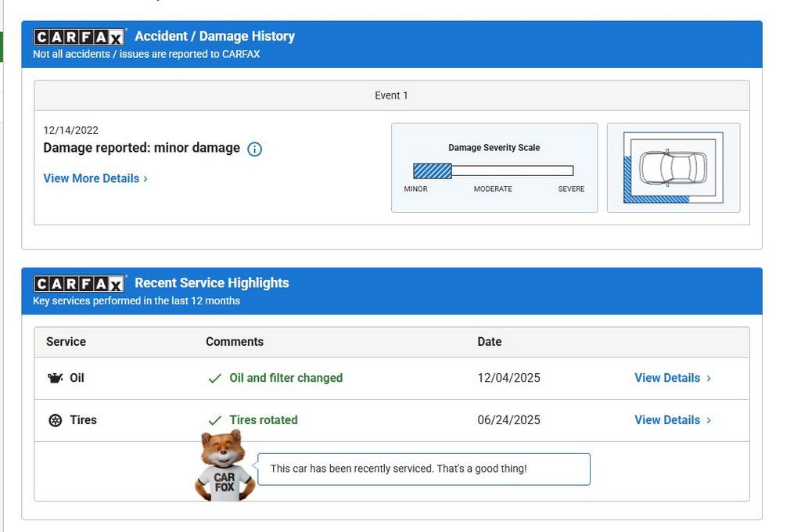801x532 pixels.
Task: Click the info icon beside minor damage
Action: point(254,149)
